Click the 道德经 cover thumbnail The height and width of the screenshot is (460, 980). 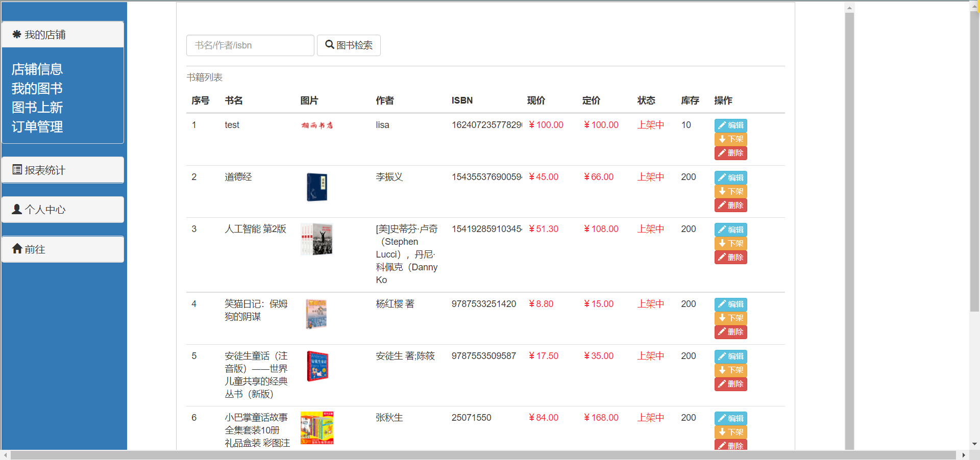click(317, 187)
